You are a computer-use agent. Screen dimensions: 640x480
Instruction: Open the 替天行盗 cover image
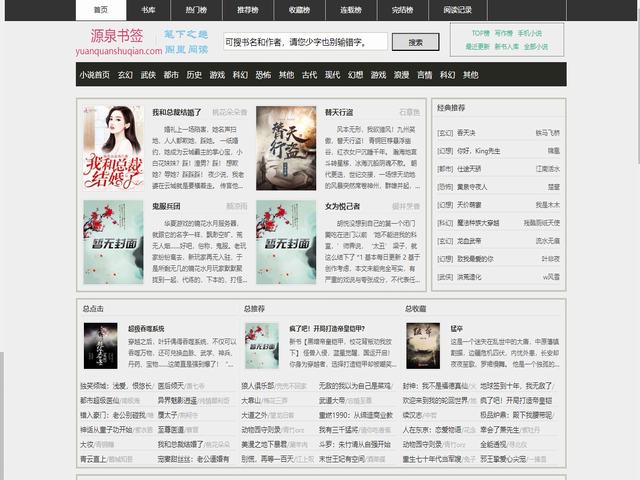tap(285, 148)
